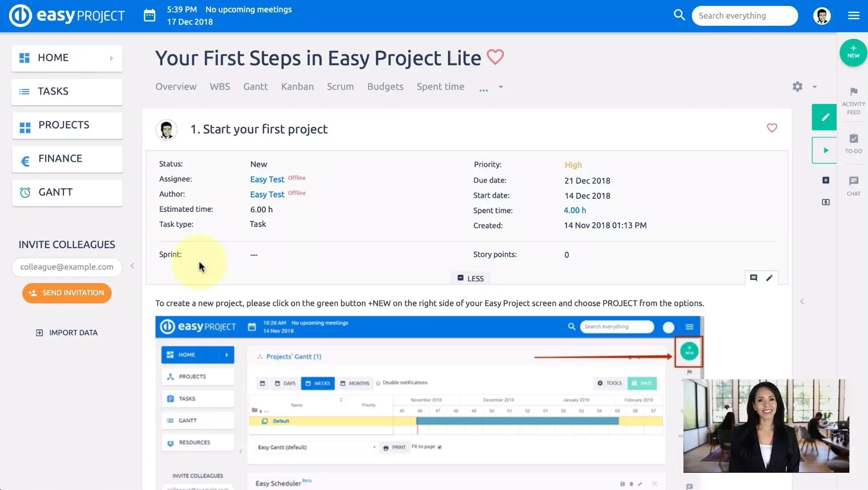This screenshot has width=868, height=490.
Task: Expand the project settings gear dropdown arrow
Action: pyautogui.click(x=814, y=87)
